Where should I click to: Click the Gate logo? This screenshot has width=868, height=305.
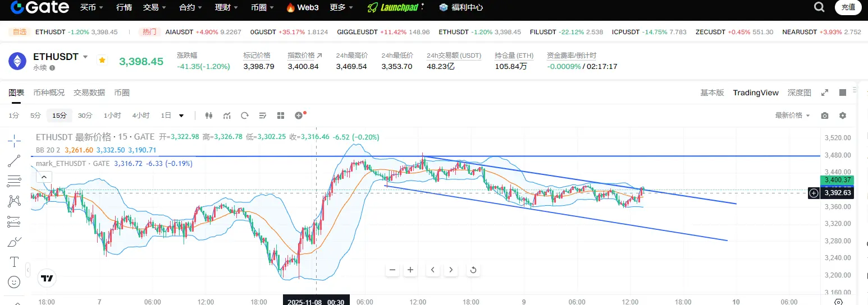coord(39,7)
